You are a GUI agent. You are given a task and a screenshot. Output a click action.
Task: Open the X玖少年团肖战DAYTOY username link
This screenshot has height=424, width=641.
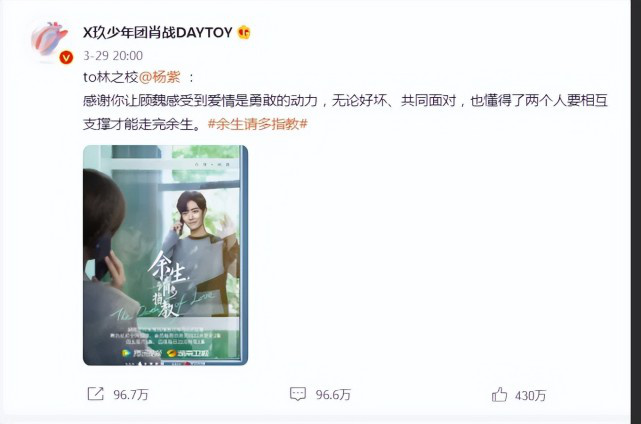(158, 32)
